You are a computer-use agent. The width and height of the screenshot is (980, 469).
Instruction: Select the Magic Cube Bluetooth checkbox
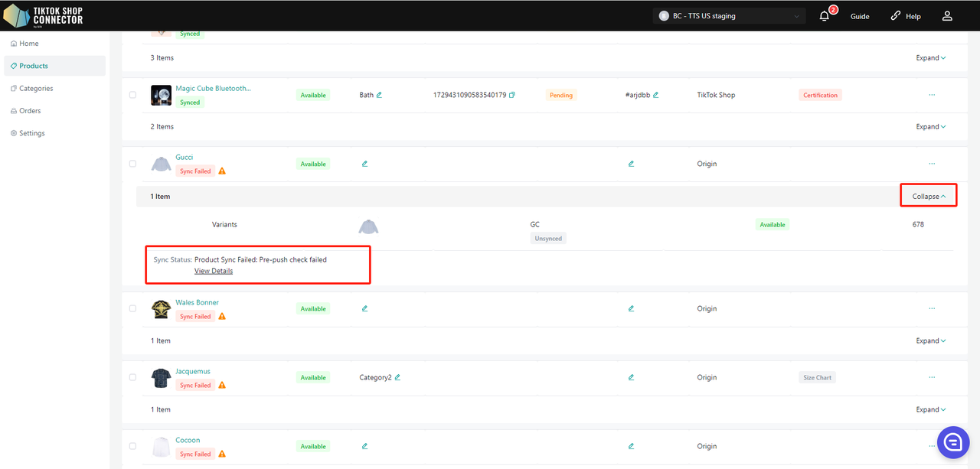[x=132, y=95]
